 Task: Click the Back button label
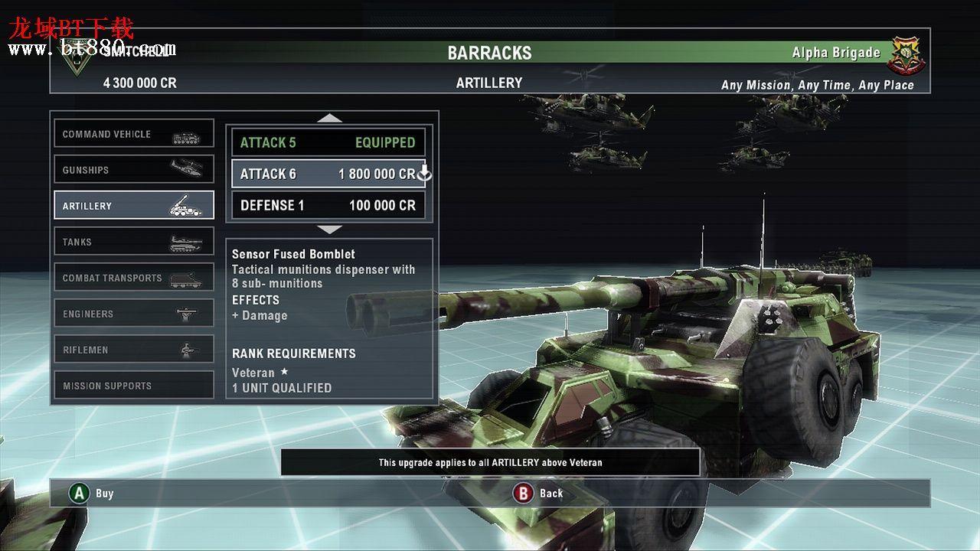(551, 494)
